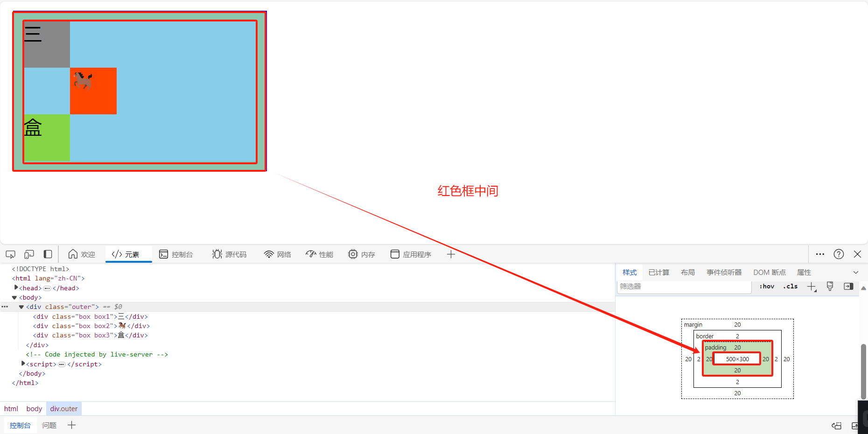Focus the 筛选器 styles filter field
The width and height of the screenshot is (868, 434).
coord(684,287)
